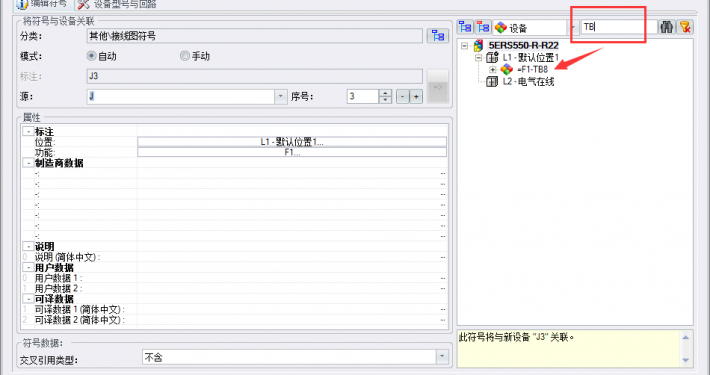Open classification browser icon next to 分类

tap(438, 36)
